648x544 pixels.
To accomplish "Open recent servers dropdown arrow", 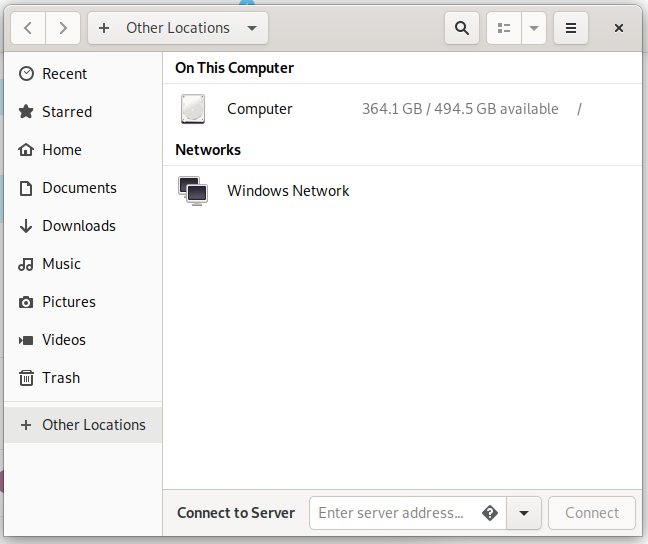I will 524,513.
